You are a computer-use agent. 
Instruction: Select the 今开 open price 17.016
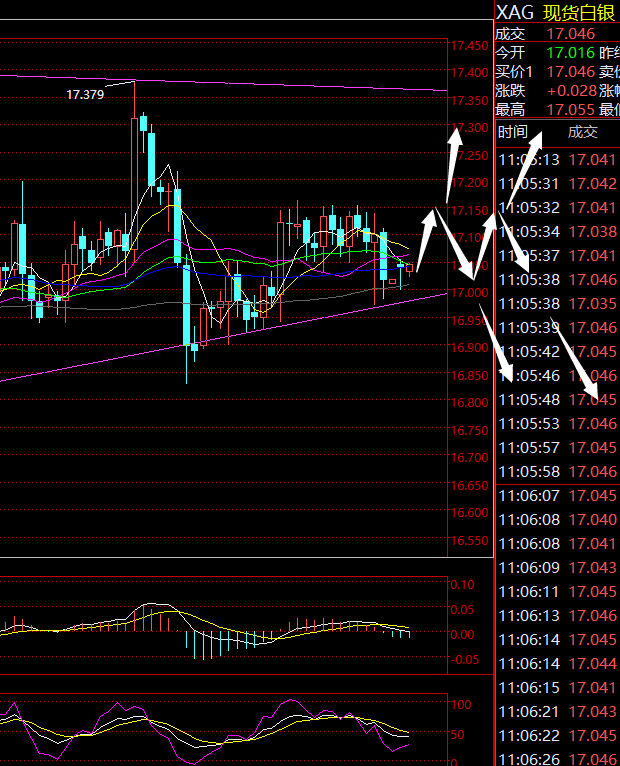click(x=571, y=53)
